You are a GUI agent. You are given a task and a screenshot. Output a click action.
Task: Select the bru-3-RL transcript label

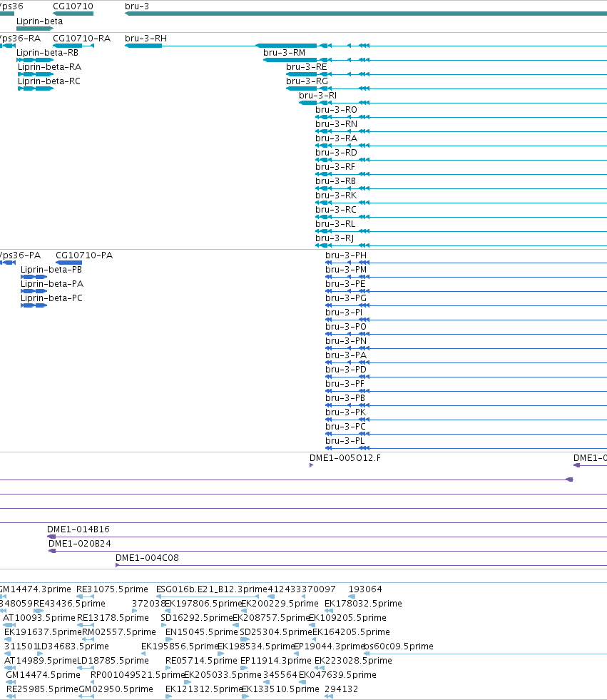click(336, 224)
